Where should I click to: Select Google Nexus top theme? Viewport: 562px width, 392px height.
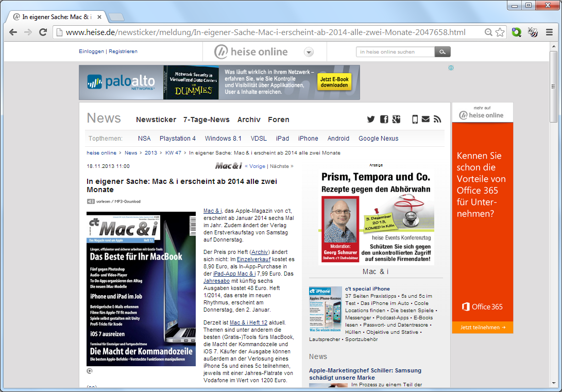pyautogui.click(x=379, y=139)
